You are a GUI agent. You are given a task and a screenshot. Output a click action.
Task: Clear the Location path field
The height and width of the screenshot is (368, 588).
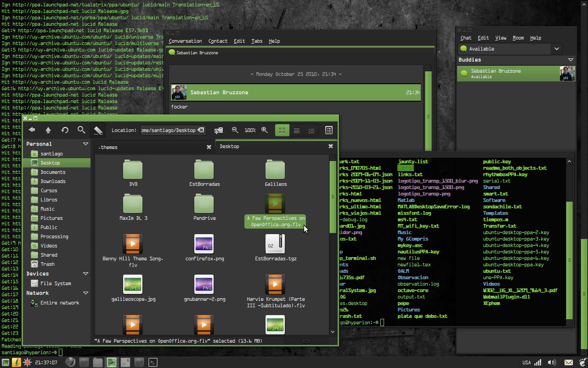pos(201,130)
